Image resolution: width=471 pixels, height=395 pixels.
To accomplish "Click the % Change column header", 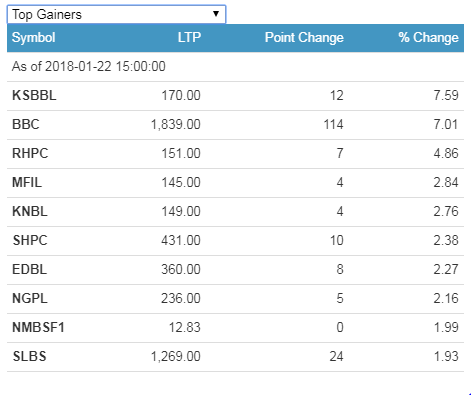I will pos(428,37).
